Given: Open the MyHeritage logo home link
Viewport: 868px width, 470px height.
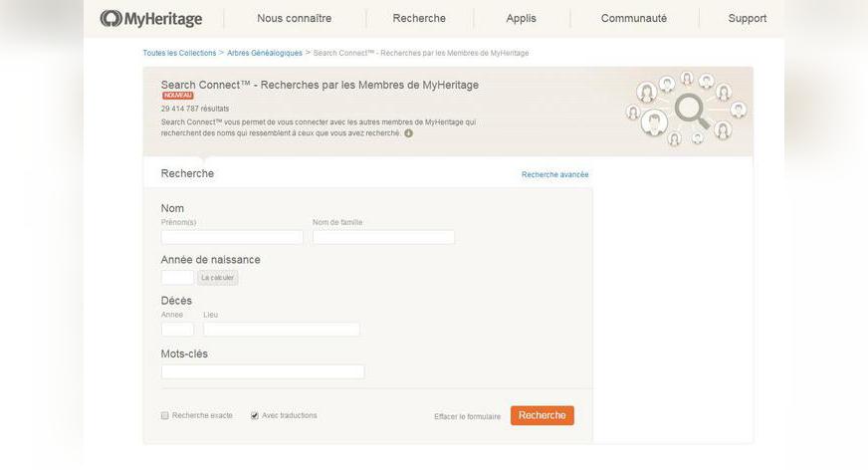Looking at the screenshot, I should tap(151, 19).
